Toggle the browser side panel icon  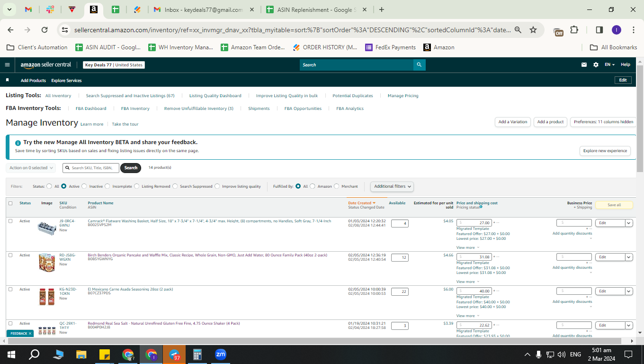(x=599, y=30)
